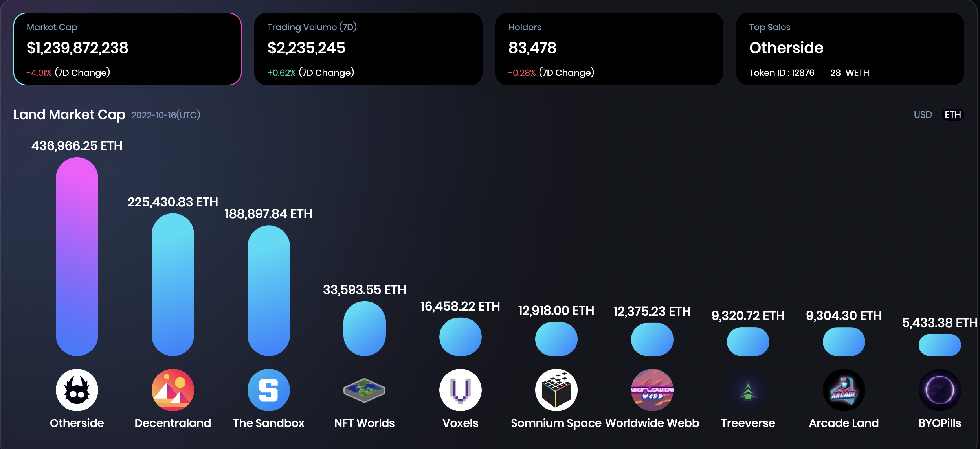Click the 436,966.25 ETH value label
Image resolution: width=980 pixels, height=449 pixels.
click(x=77, y=146)
